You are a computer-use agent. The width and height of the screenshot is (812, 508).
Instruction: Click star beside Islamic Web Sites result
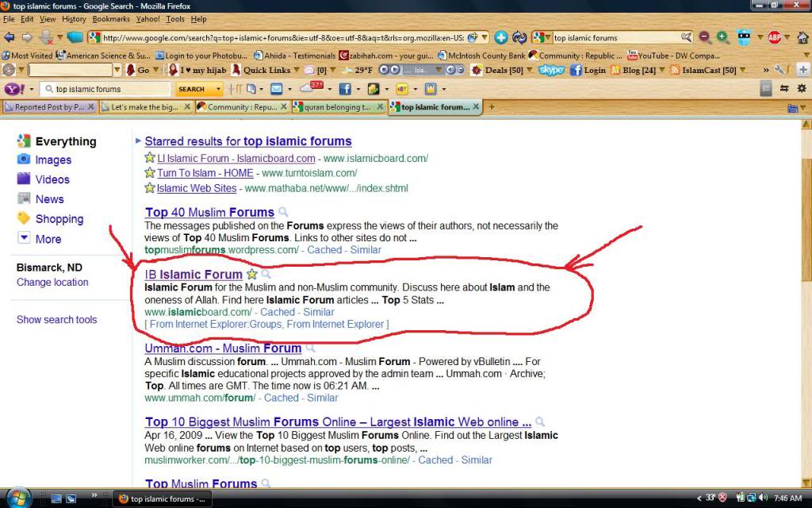click(x=150, y=187)
